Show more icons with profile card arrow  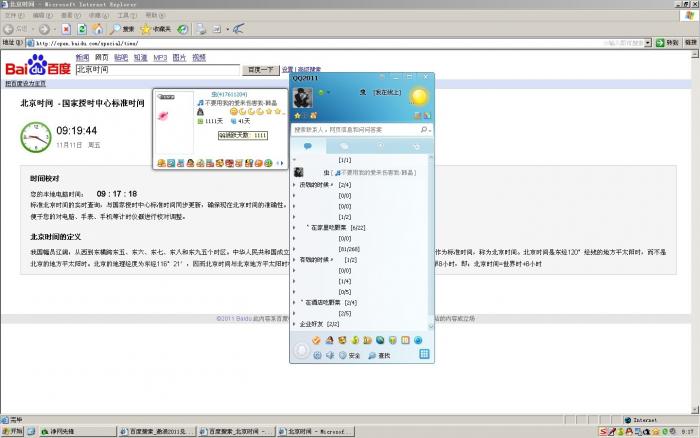pyautogui.click(x=280, y=163)
